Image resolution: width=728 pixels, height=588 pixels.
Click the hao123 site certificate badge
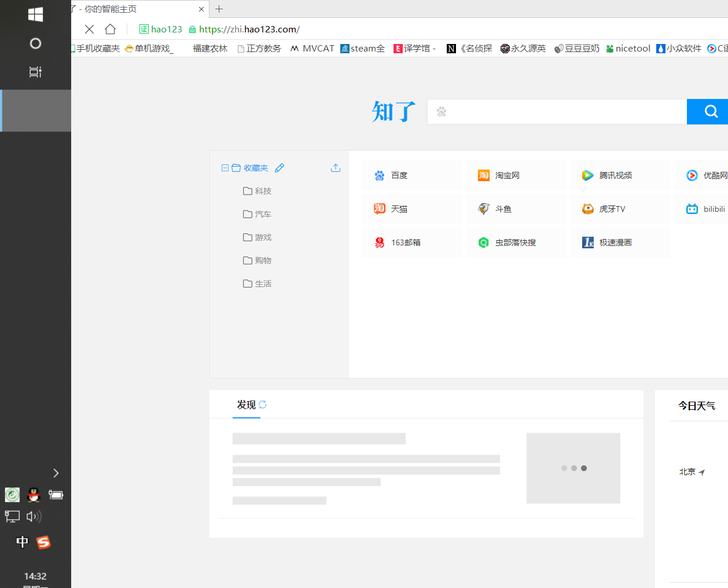[x=161, y=29]
